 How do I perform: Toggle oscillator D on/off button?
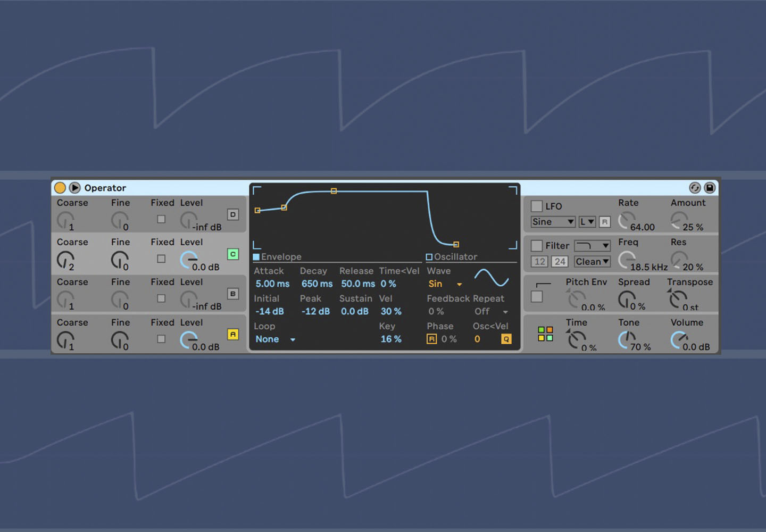[x=233, y=214]
